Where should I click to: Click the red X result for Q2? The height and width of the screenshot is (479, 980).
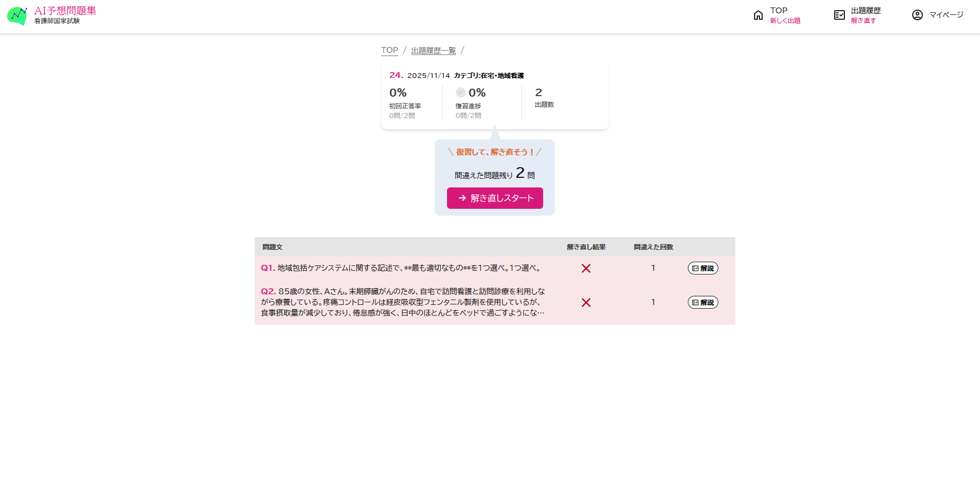point(586,302)
